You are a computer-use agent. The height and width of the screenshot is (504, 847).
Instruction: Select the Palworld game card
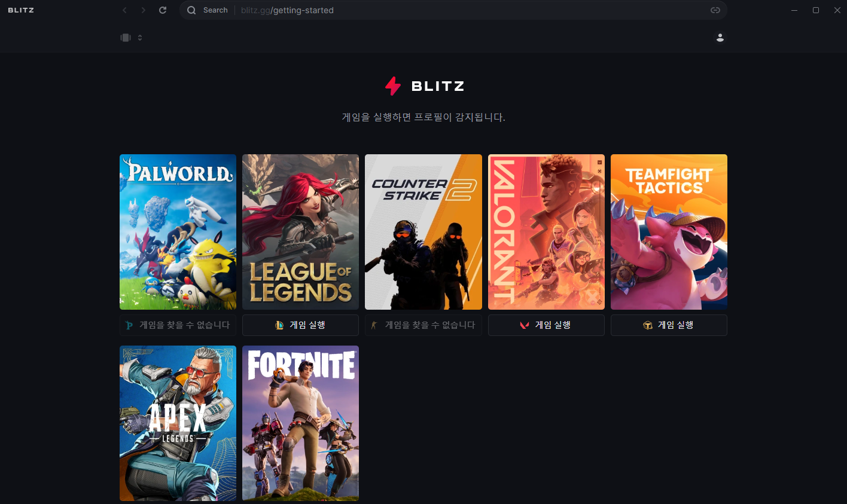(178, 232)
